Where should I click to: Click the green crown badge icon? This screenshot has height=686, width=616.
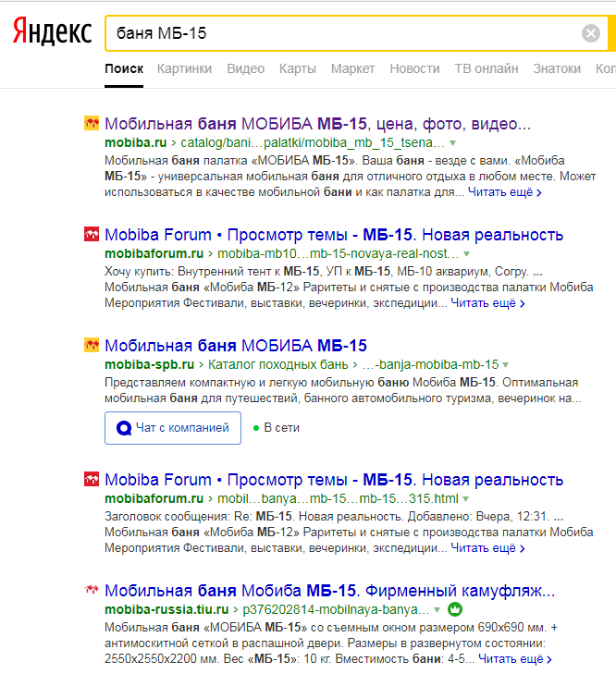[x=455, y=610]
